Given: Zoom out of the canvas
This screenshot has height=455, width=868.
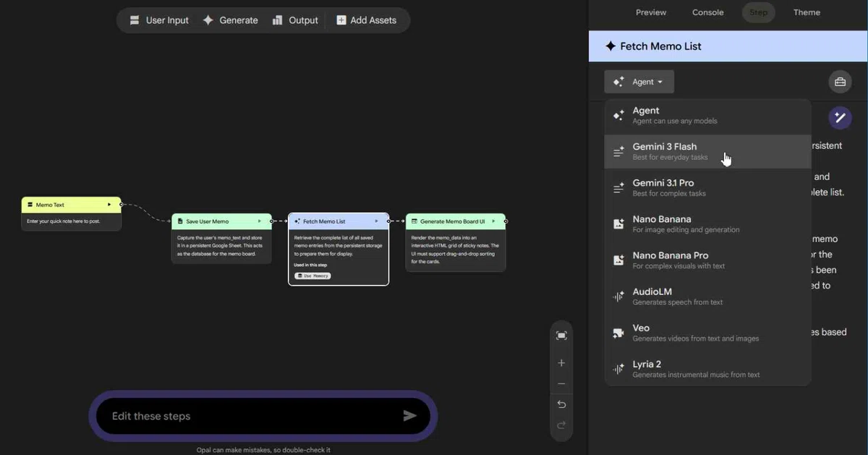Looking at the screenshot, I should point(561,384).
